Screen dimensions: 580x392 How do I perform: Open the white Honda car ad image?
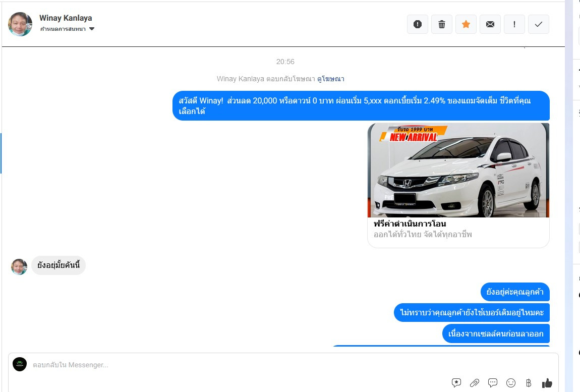pyautogui.click(x=458, y=170)
